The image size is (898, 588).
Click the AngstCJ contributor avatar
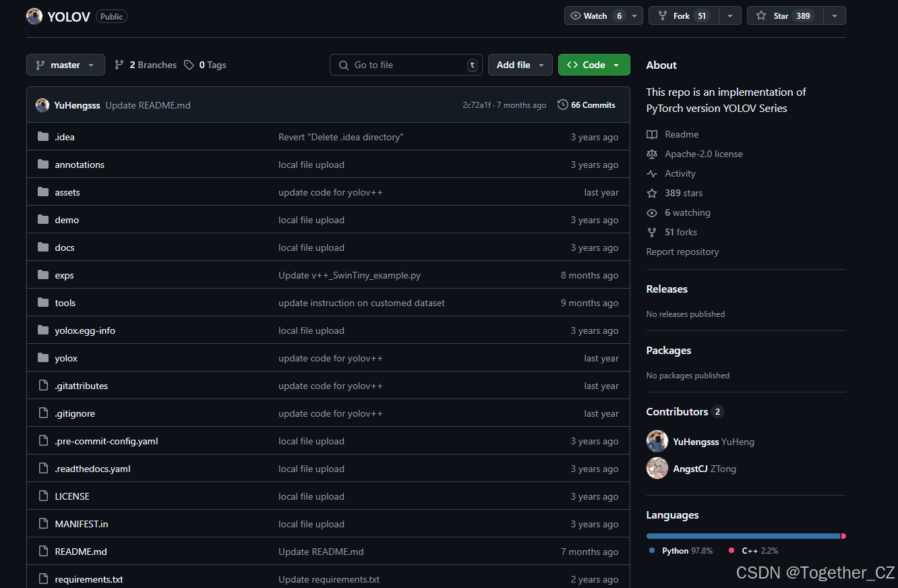point(657,468)
